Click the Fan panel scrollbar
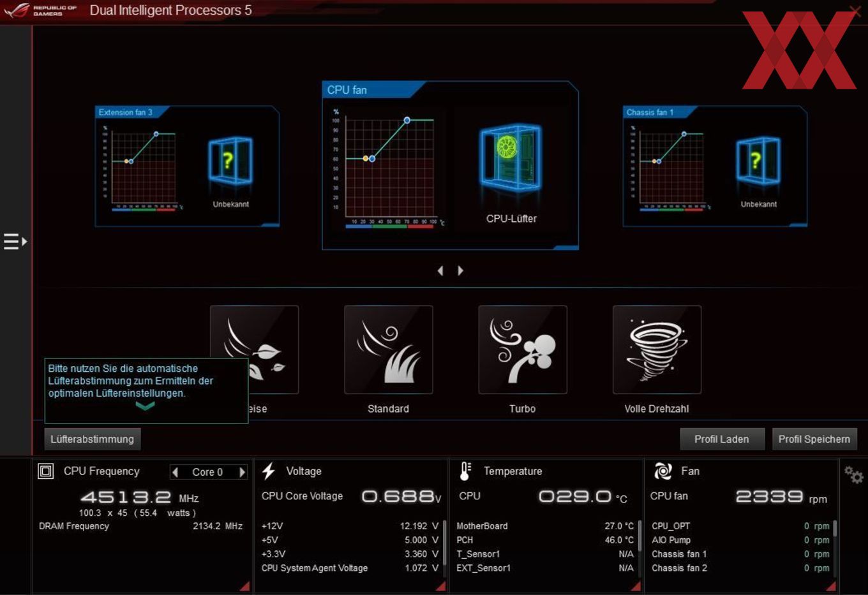Viewport: 868px width, 595px height. [x=835, y=528]
